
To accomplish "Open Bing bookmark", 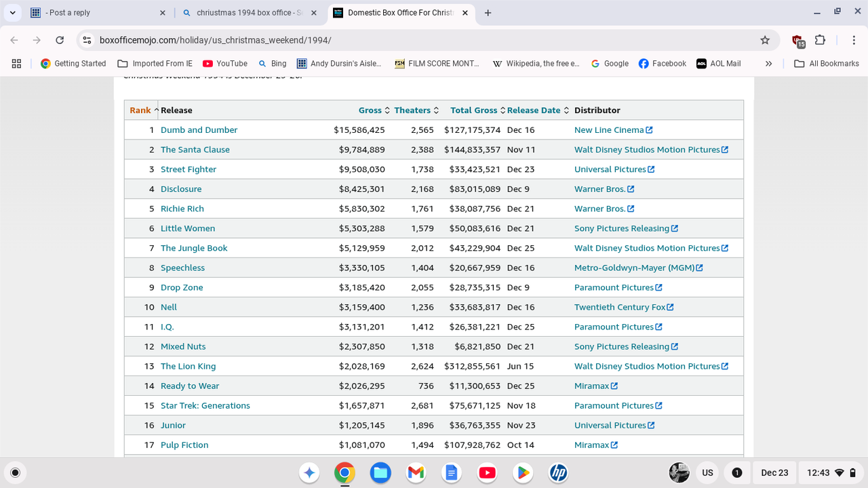I will [x=272, y=63].
